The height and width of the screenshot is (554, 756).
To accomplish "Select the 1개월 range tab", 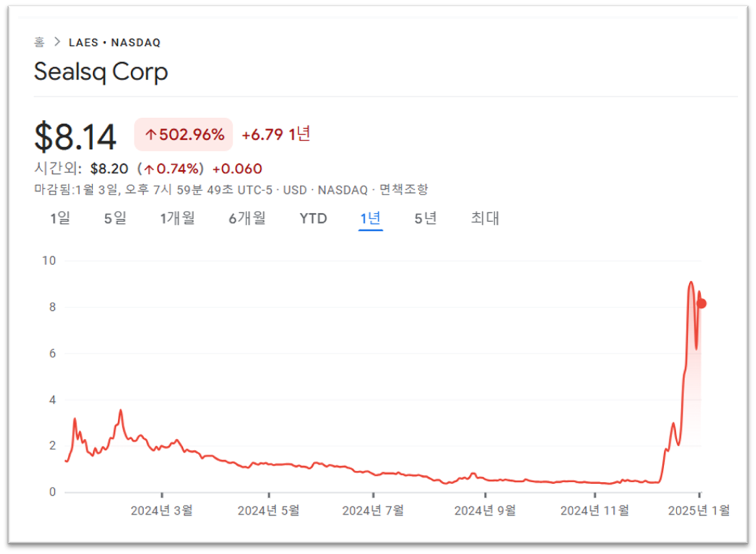I will tap(177, 218).
